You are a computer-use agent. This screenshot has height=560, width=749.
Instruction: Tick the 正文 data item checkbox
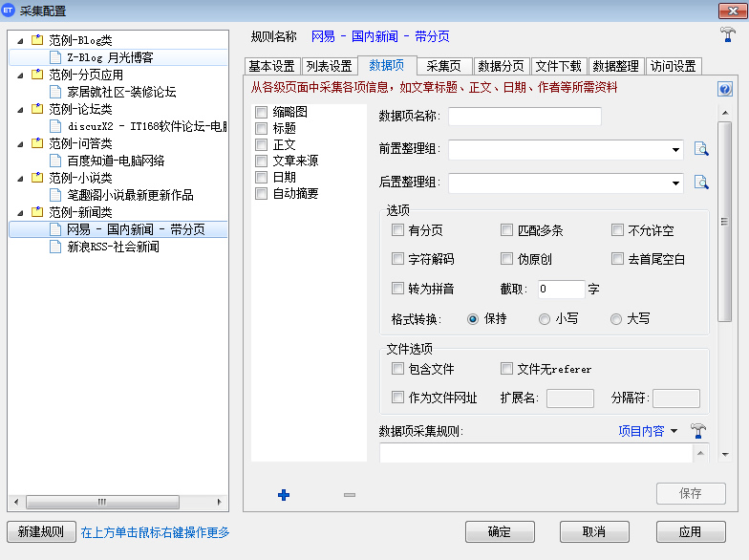262,145
